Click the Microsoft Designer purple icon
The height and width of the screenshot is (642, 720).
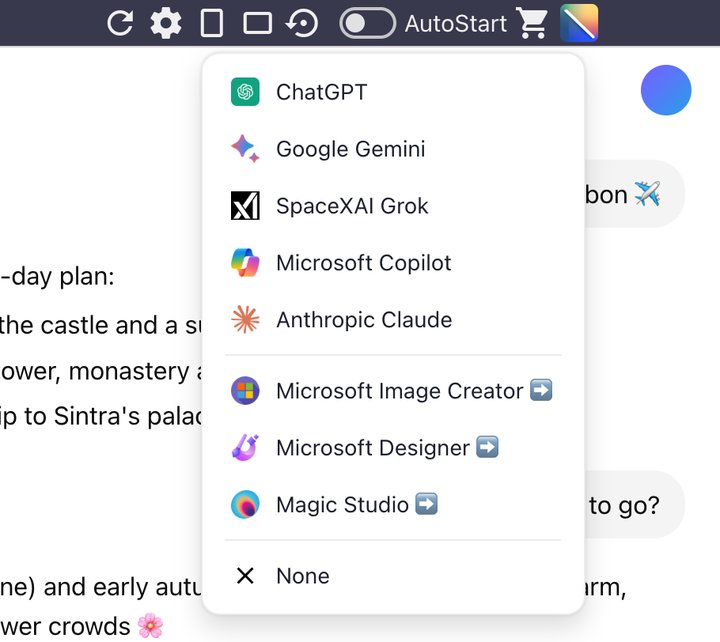pyautogui.click(x=245, y=448)
